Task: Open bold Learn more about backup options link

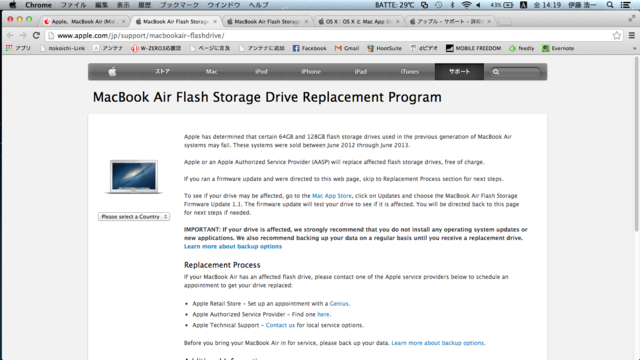Action: (x=233, y=247)
